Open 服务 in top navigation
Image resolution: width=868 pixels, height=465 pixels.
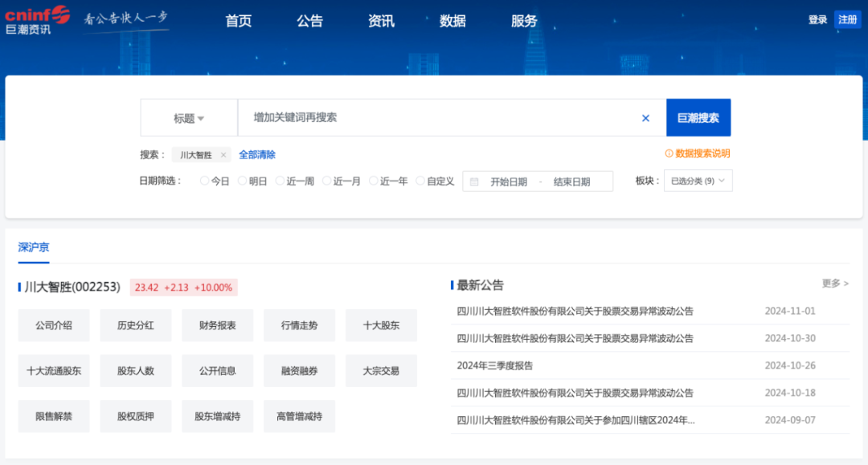click(x=524, y=21)
